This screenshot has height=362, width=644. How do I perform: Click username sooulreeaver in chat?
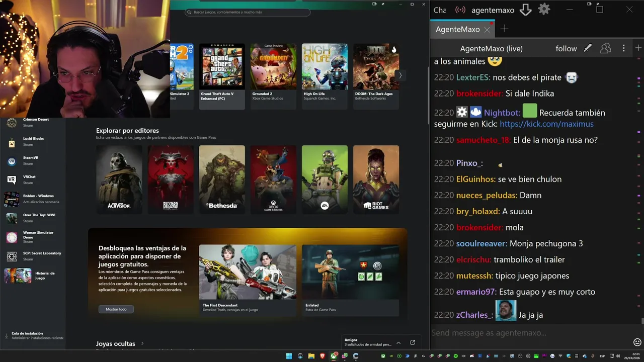481,243
